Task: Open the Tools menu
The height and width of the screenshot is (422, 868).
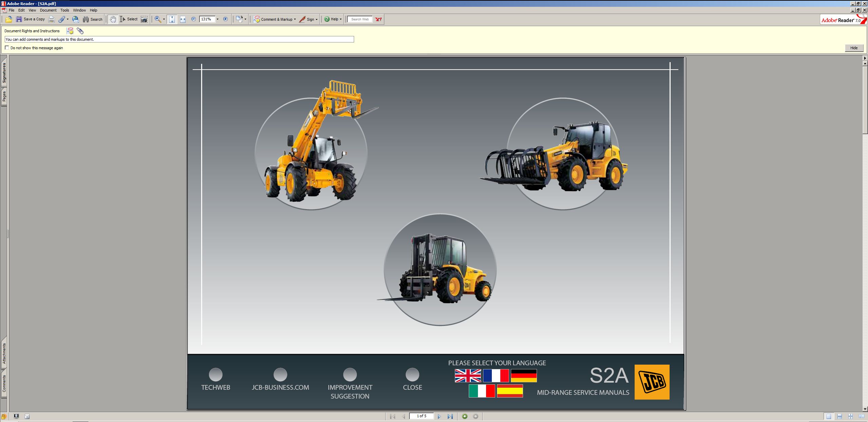Action: [x=64, y=10]
